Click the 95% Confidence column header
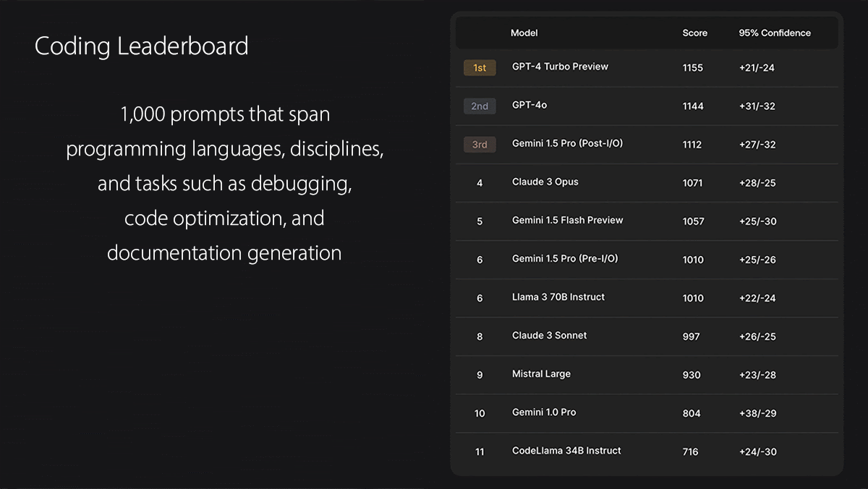The height and width of the screenshot is (489, 868). (774, 33)
